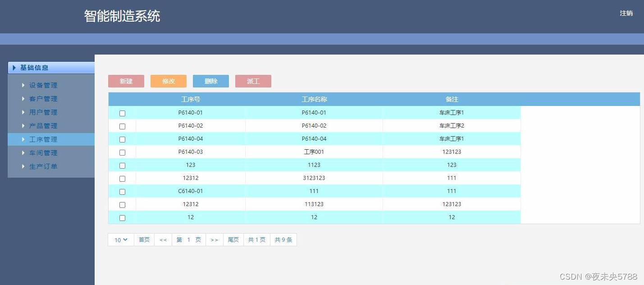Open 客户管理 in the sidebar
This screenshot has width=644, height=285.
click(x=43, y=99)
